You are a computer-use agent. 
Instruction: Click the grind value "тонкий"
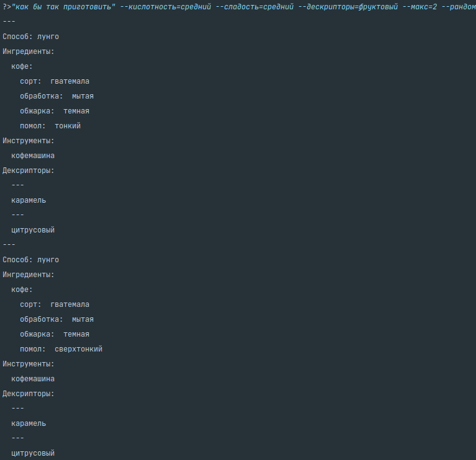68,126
